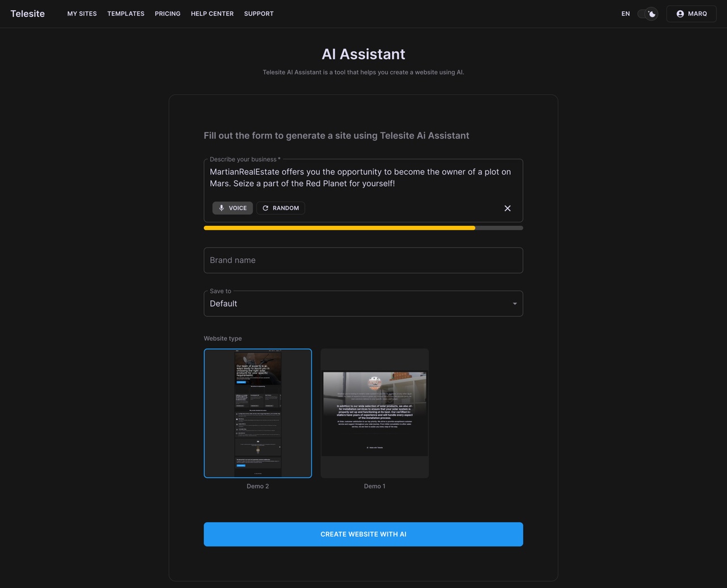Viewport: 727px width, 588px height.
Task: Select the Demo 1 website type
Action: pos(374,413)
